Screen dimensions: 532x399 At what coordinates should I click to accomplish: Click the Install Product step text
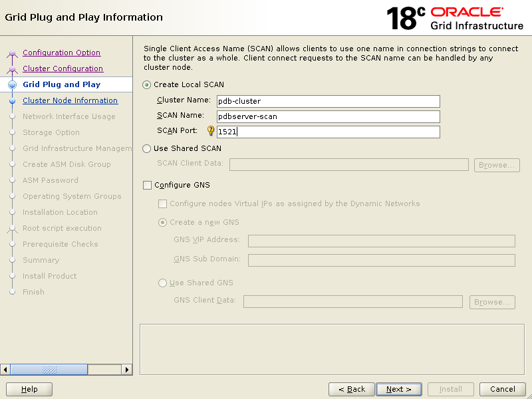click(x=49, y=276)
